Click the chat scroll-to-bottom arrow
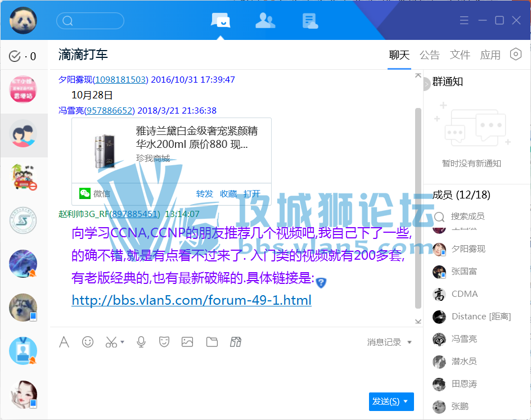This screenshot has height=420, width=531. tap(418, 321)
